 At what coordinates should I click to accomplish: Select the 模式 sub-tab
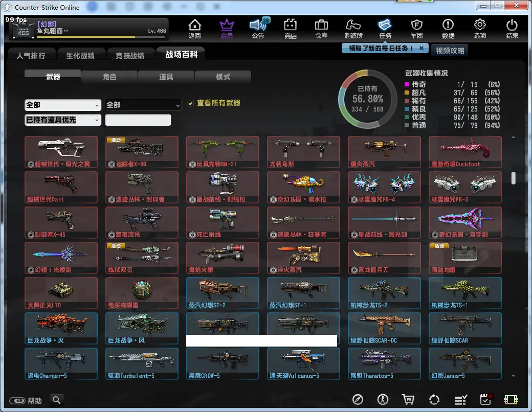coord(223,77)
